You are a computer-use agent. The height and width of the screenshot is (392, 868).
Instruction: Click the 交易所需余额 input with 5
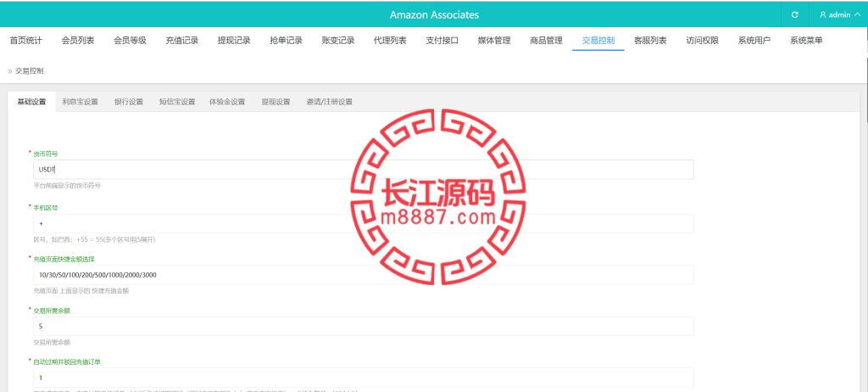(363, 326)
